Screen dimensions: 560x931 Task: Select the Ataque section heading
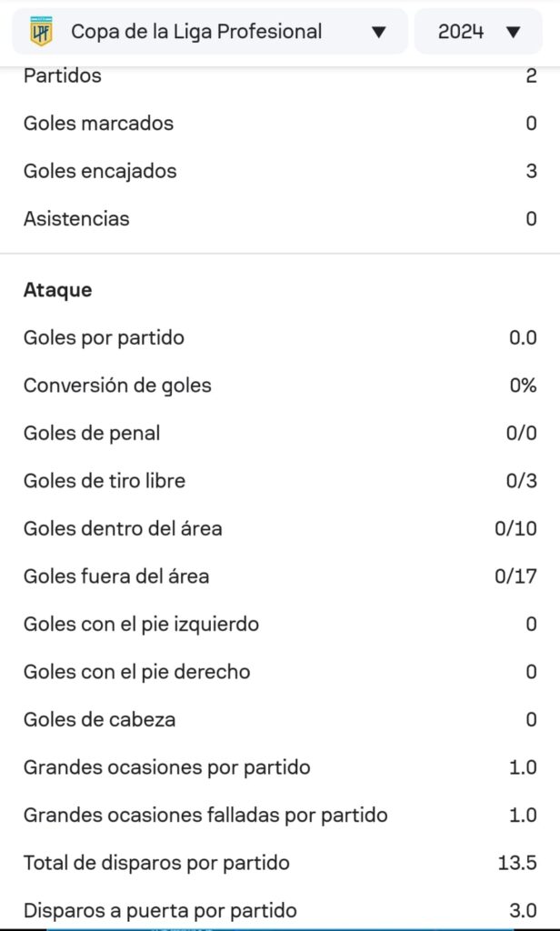pyautogui.click(x=57, y=290)
